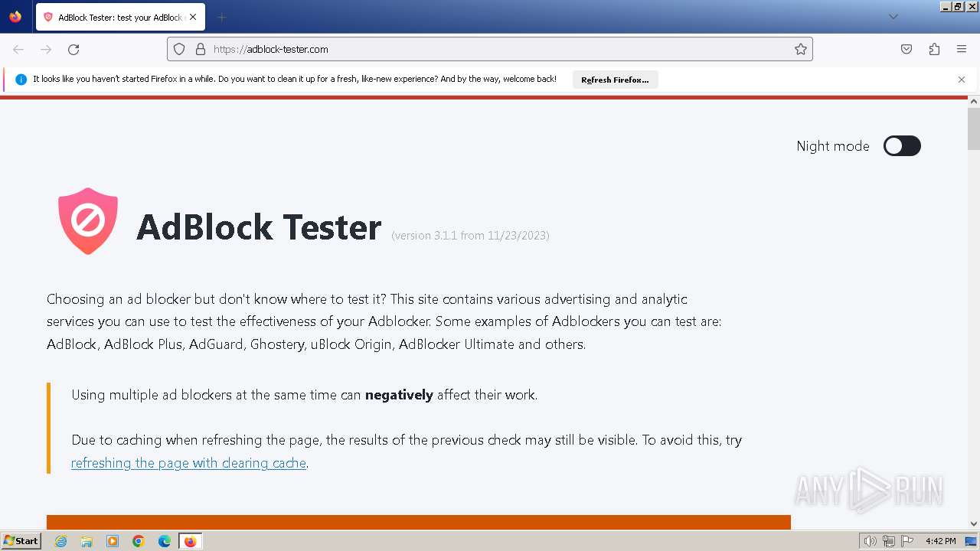This screenshot has width=980, height=551.
Task: Open the Windows Start menu
Action: [21, 541]
